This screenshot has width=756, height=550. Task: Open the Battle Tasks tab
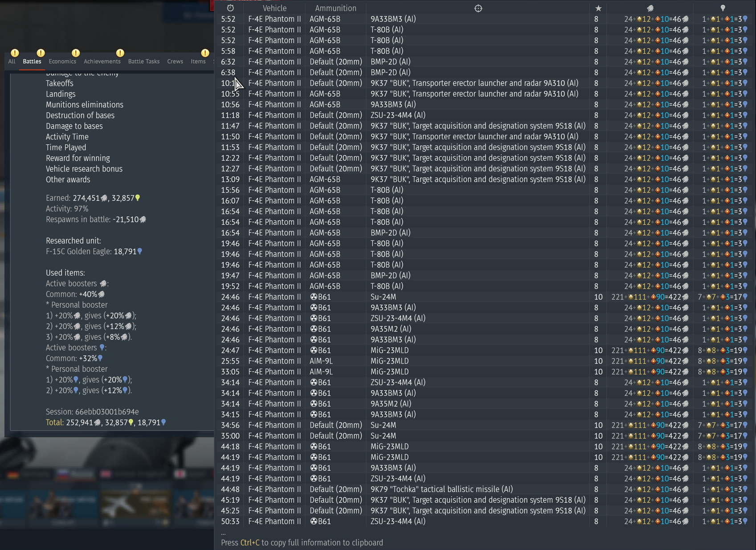[144, 61]
